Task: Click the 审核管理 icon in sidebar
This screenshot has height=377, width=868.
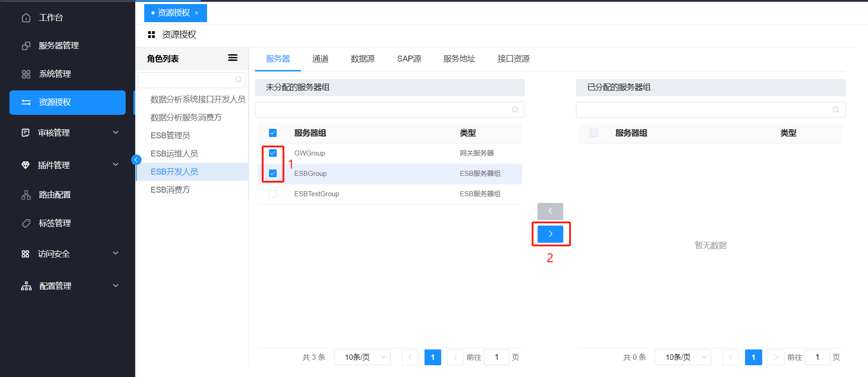Action: click(25, 132)
